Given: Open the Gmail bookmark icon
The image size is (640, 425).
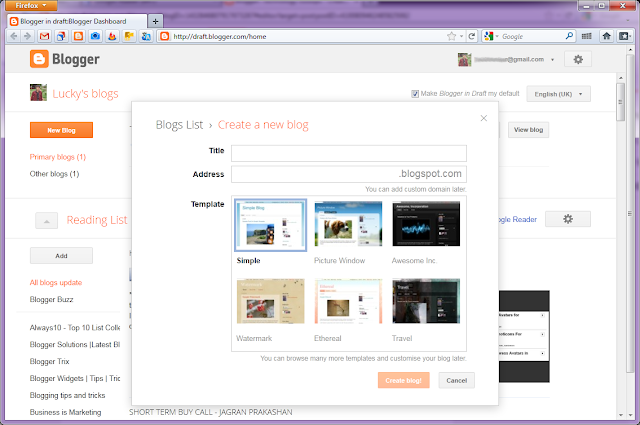Looking at the screenshot, I should [44, 36].
